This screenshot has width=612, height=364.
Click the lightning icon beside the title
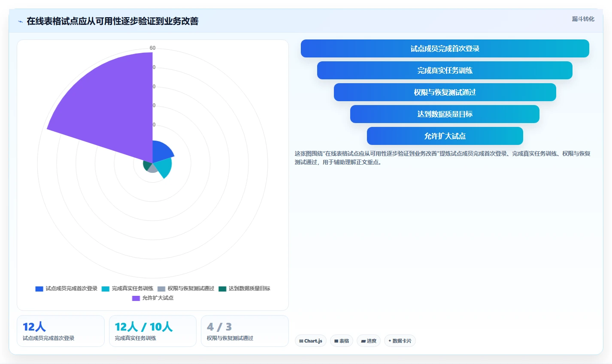(x=20, y=21)
